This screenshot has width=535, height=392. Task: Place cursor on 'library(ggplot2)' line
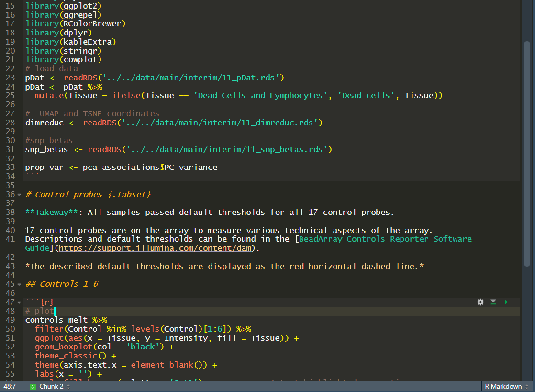(x=64, y=6)
